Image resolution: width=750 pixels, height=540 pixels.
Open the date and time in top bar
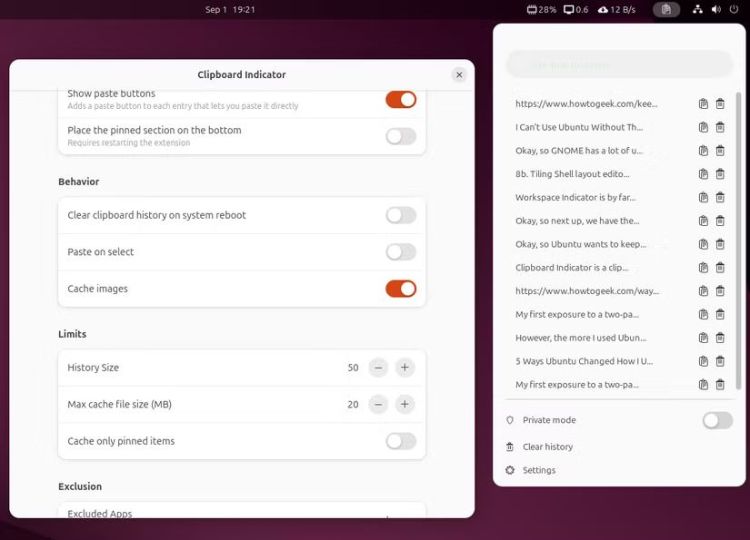pos(230,9)
